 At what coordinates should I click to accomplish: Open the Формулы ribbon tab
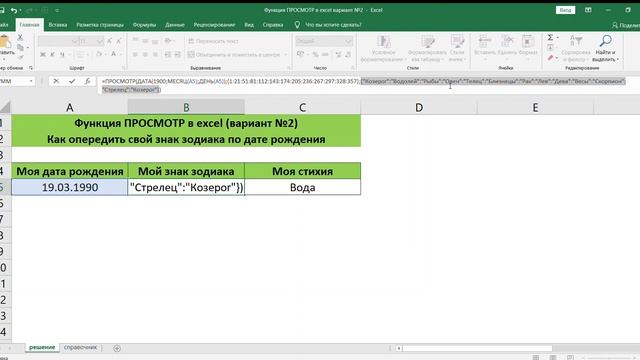click(144, 25)
